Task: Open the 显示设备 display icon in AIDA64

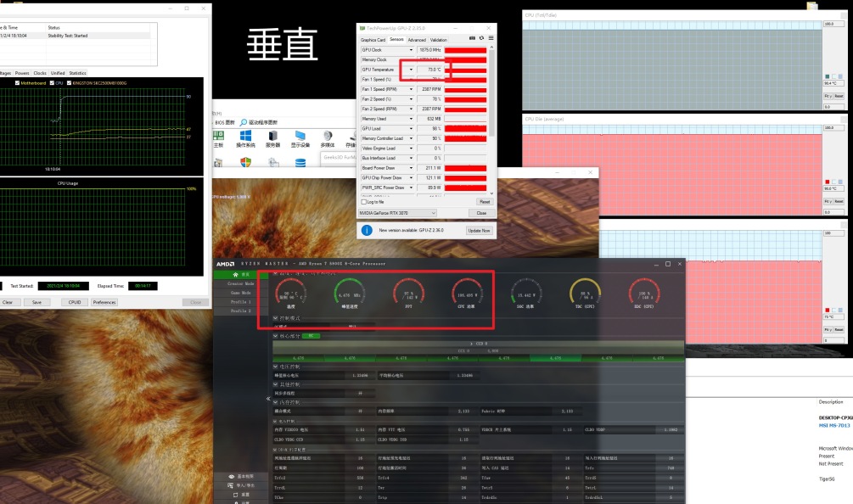Action: click(300, 136)
